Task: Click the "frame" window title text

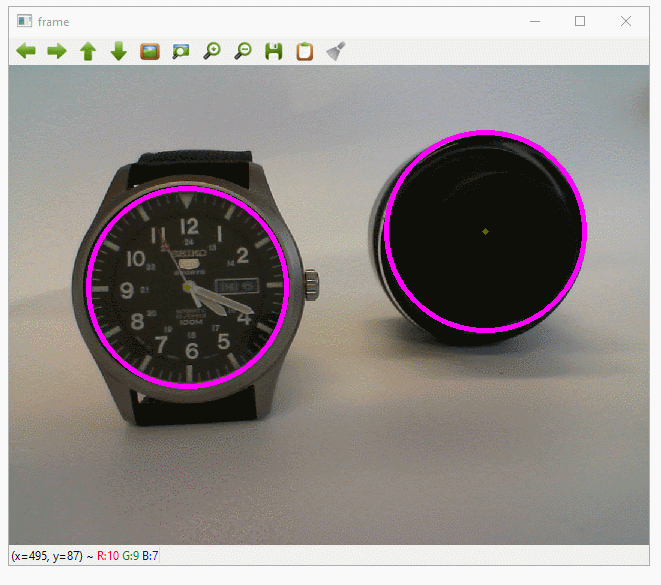Action: [53, 22]
